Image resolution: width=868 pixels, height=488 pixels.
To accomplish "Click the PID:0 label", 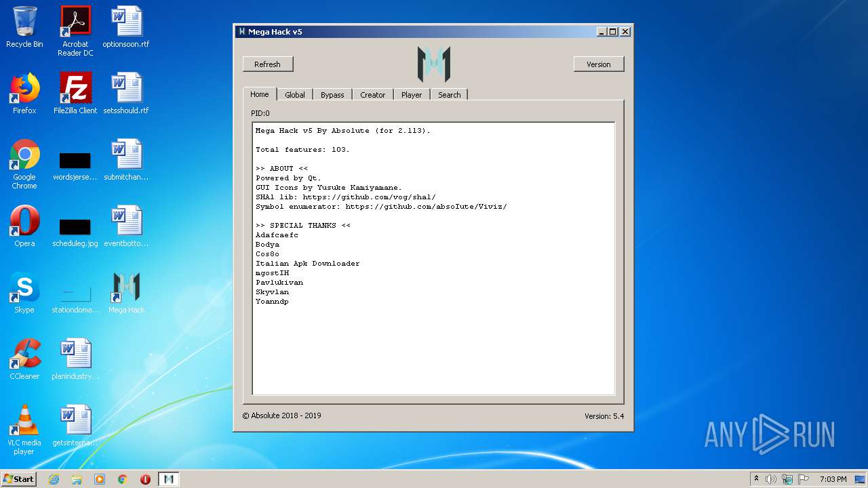I will [260, 113].
